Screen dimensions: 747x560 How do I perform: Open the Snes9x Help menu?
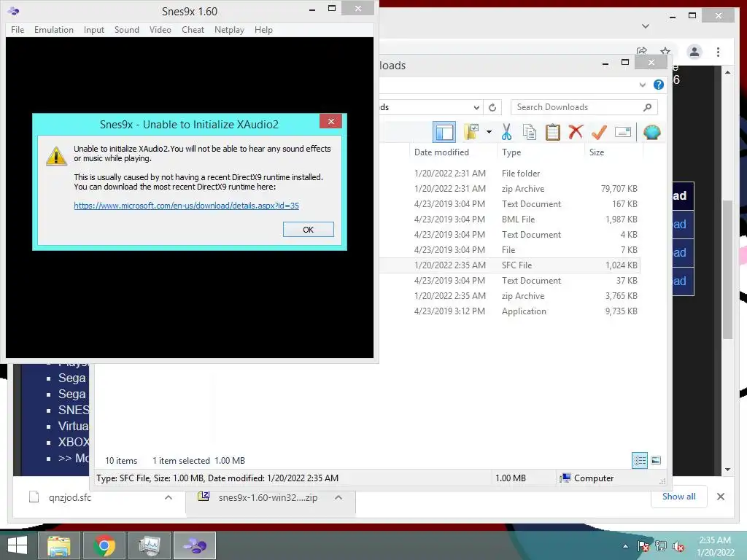pos(263,29)
